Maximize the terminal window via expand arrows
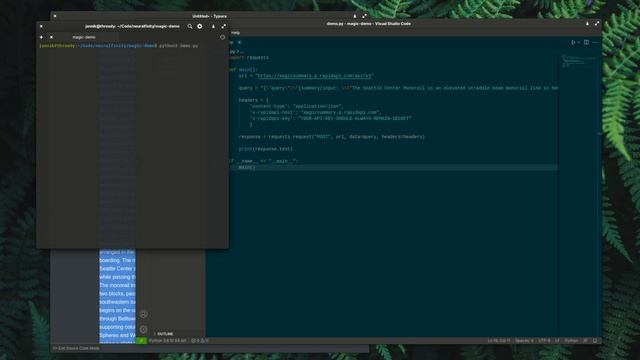640x360 pixels. pos(224,26)
